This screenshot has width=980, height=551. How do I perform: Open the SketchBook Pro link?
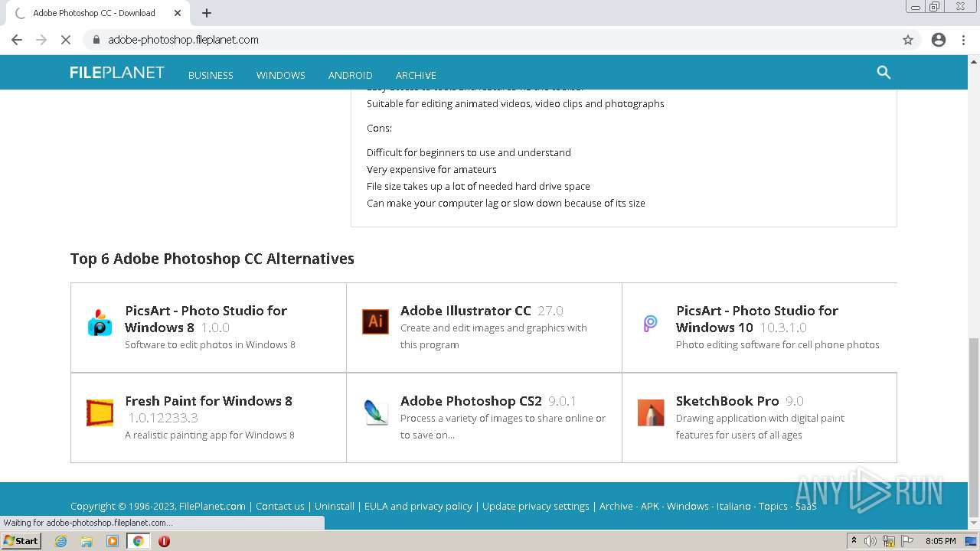727,401
